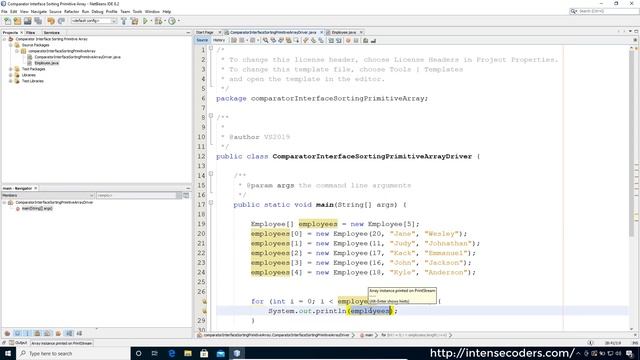Image resolution: width=640 pixels, height=360 pixels.
Task: Click the Open Project toolbar icon
Action: click(27, 21)
